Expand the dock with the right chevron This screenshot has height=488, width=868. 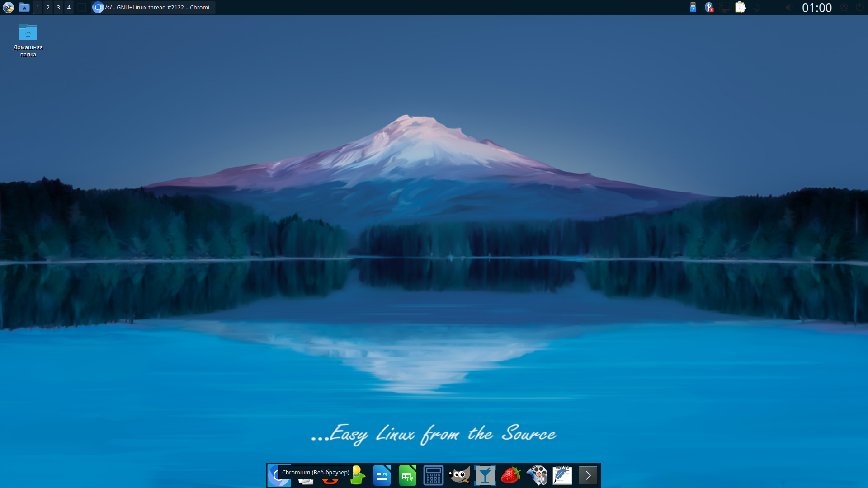[588, 475]
